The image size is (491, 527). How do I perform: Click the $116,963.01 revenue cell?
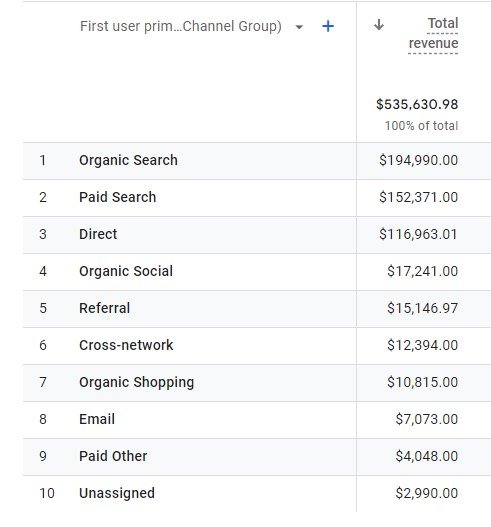[x=418, y=234]
